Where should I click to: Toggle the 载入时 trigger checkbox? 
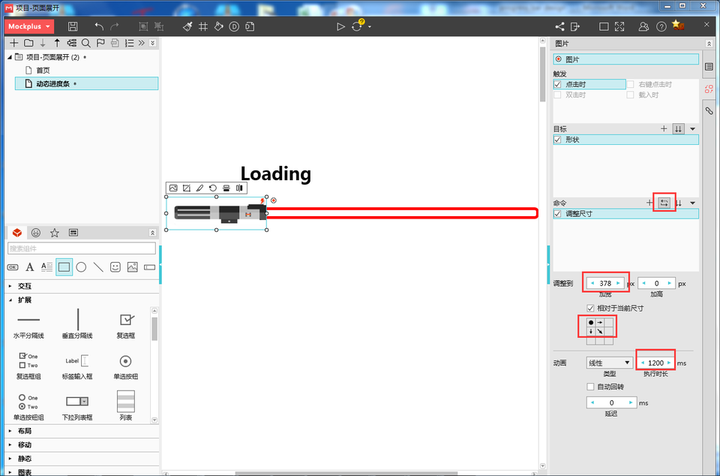click(630, 95)
